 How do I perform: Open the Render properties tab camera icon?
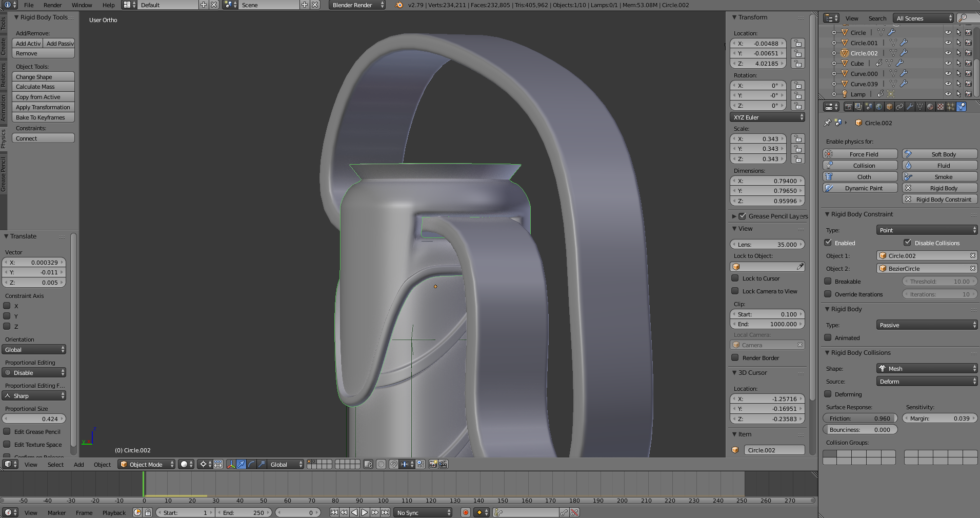point(849,107)
